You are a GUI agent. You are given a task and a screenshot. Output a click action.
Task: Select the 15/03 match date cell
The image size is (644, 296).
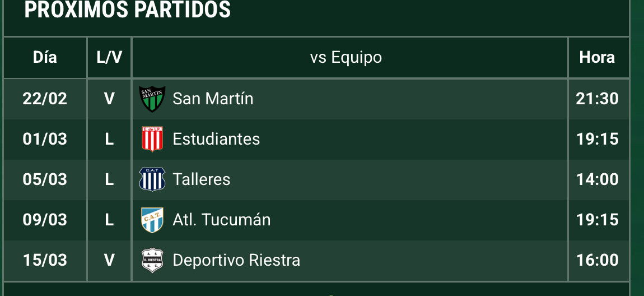[45, 260]
